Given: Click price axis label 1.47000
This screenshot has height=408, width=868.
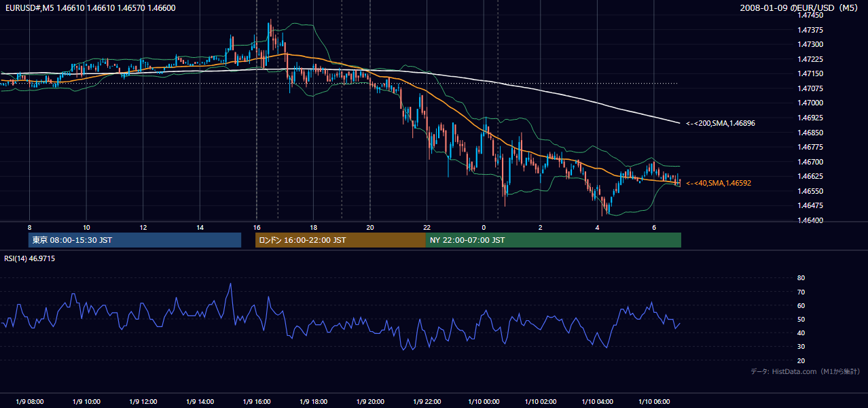Looking at the screenshot, I should pos(810,103).
